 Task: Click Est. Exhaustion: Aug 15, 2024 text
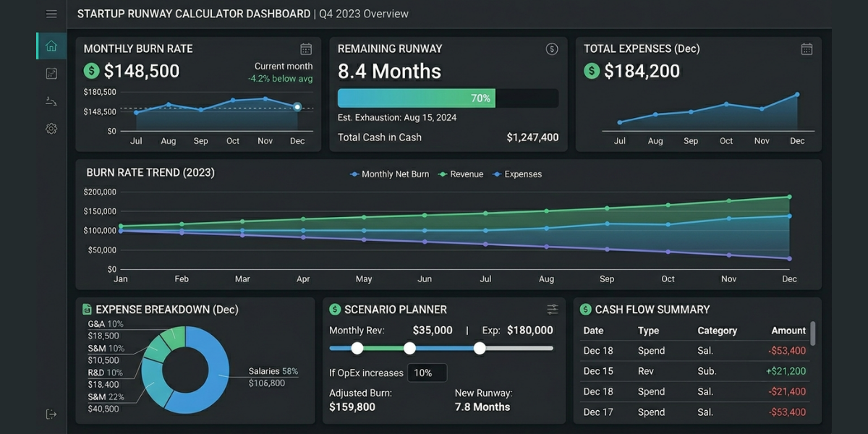pyautogui.click(x=397, y=117)
